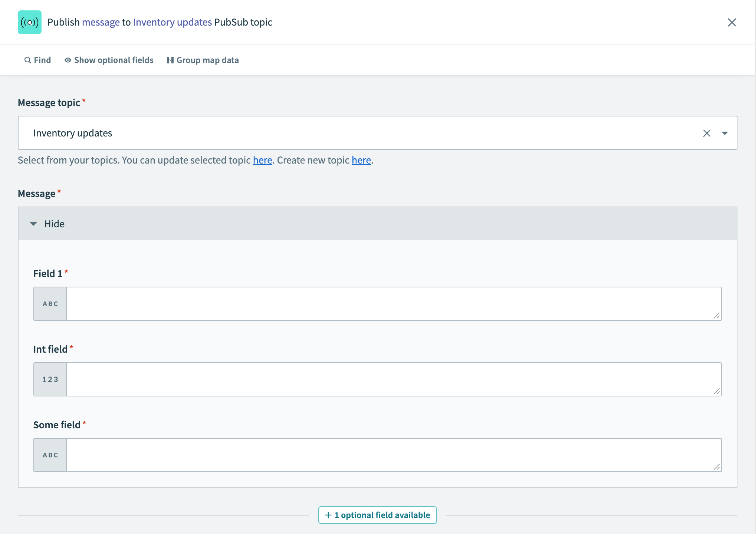Image resolution: width=756 pixels, height=534 pixels.
Task: Click the Hide disclosure triangle
Action: 33,224
